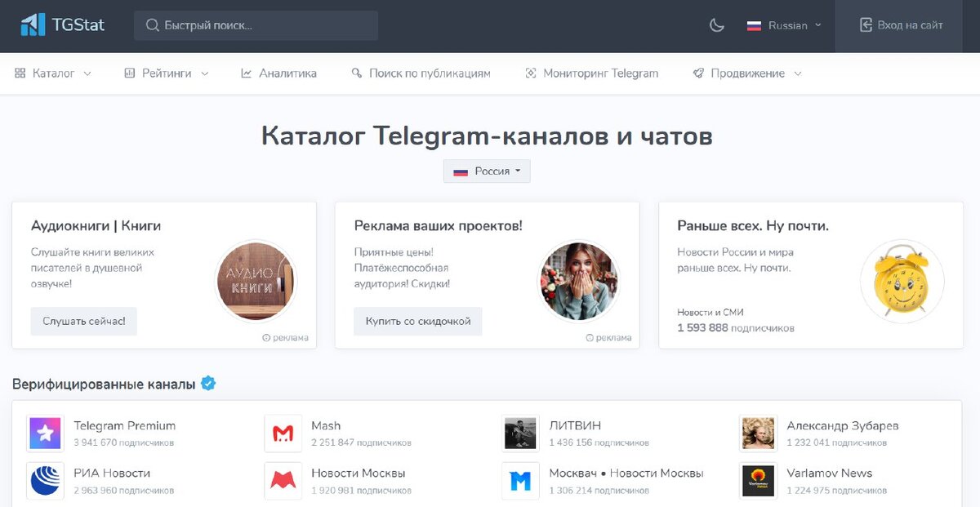Click the TGStat logo icon
Screen dimensions: 980x507
[x=33, y=24]
